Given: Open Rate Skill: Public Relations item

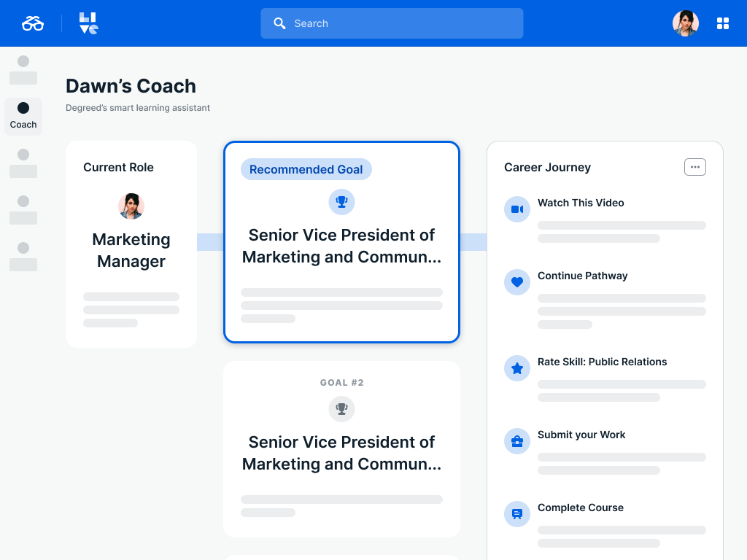Looking at the screenshot, I should point(602,362).
